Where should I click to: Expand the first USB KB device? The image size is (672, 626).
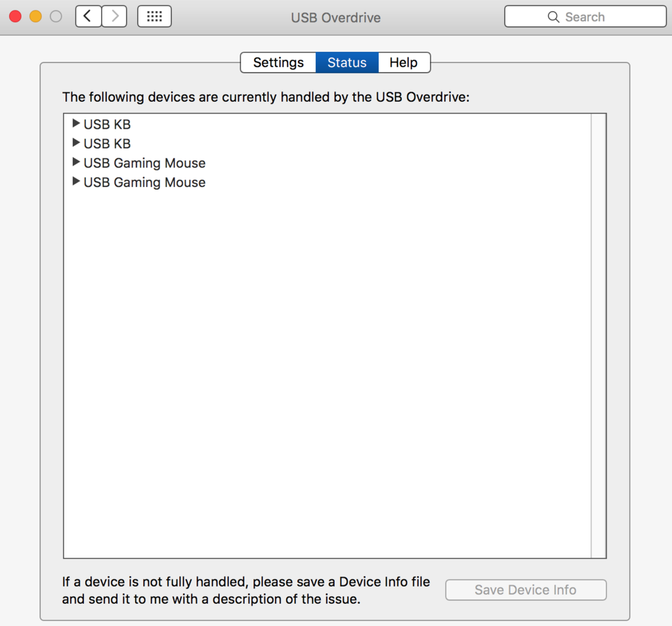click(x=76, y=123)
